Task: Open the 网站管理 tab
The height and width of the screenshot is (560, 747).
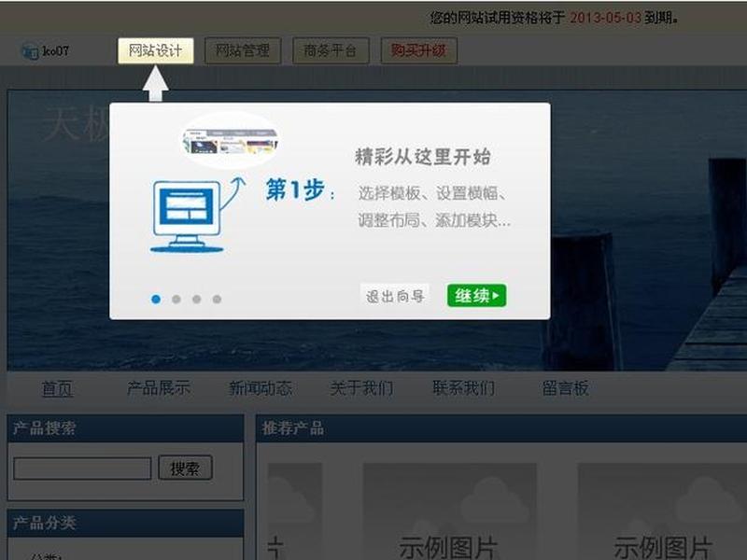Action: [x=243, y=50]
